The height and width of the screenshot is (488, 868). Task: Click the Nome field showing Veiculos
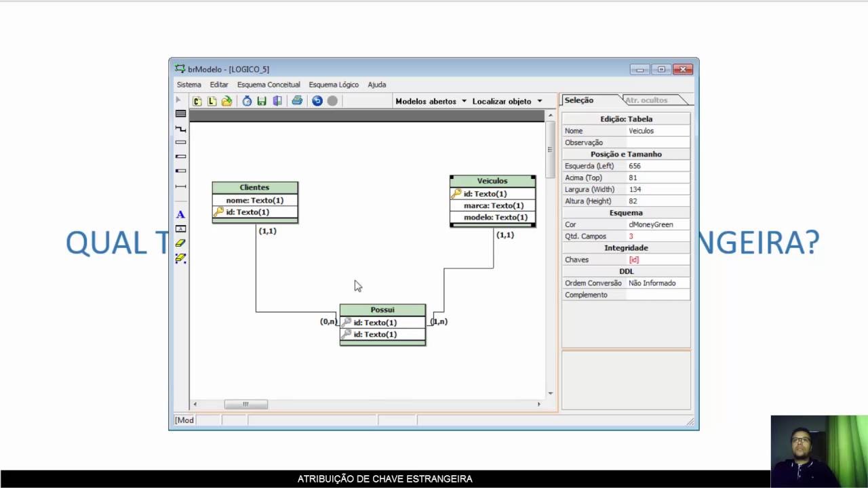(x=658, y=131)
